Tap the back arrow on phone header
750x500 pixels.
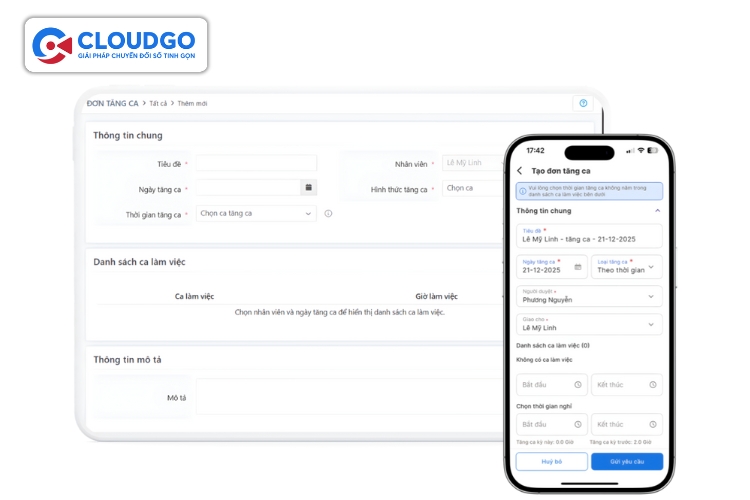[x=520, y=171]
